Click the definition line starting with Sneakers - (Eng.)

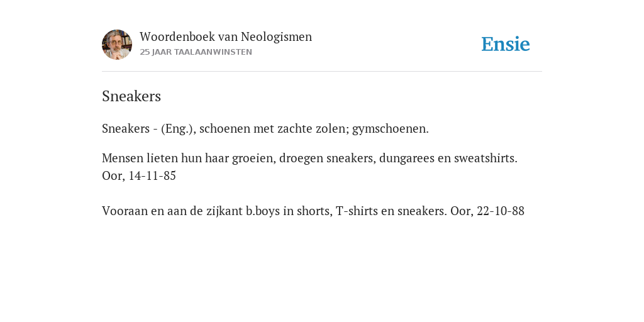click(265, 129)
